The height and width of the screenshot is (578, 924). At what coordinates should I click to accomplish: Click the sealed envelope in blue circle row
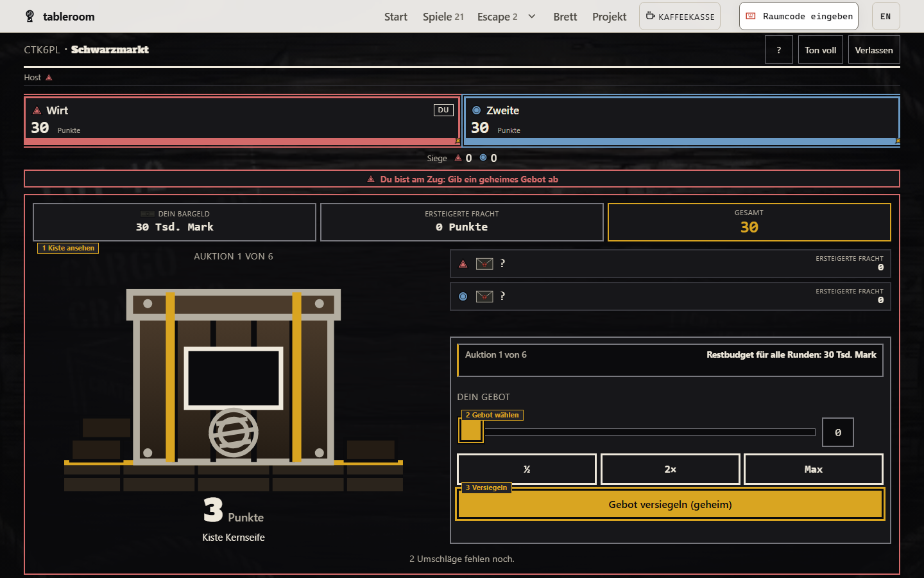click(x=484, y=296)
